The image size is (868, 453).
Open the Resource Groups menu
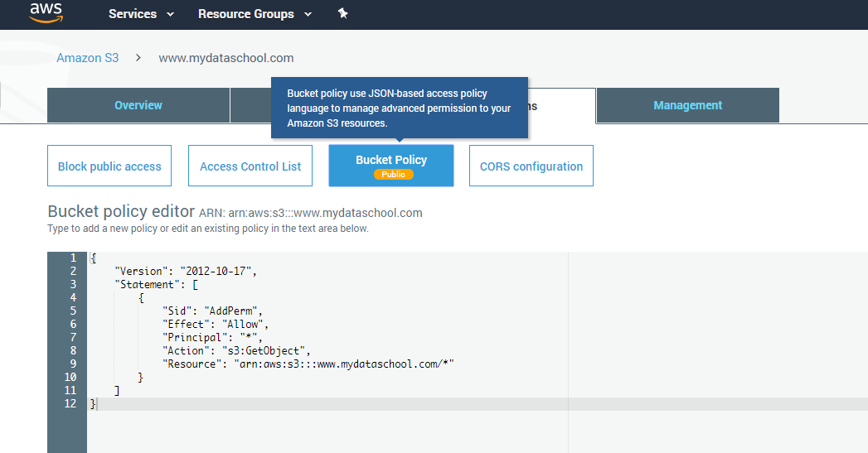pos(245,14)
